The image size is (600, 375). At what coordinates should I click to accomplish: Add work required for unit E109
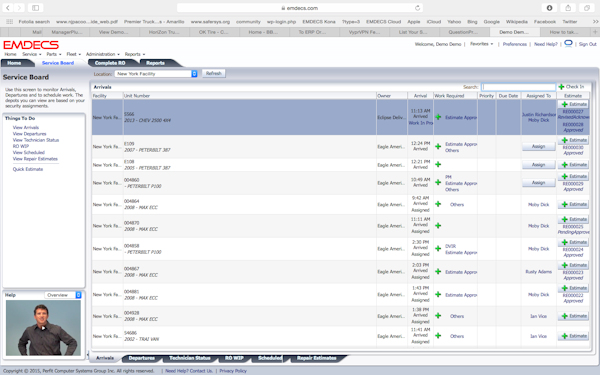coord(438,146)
